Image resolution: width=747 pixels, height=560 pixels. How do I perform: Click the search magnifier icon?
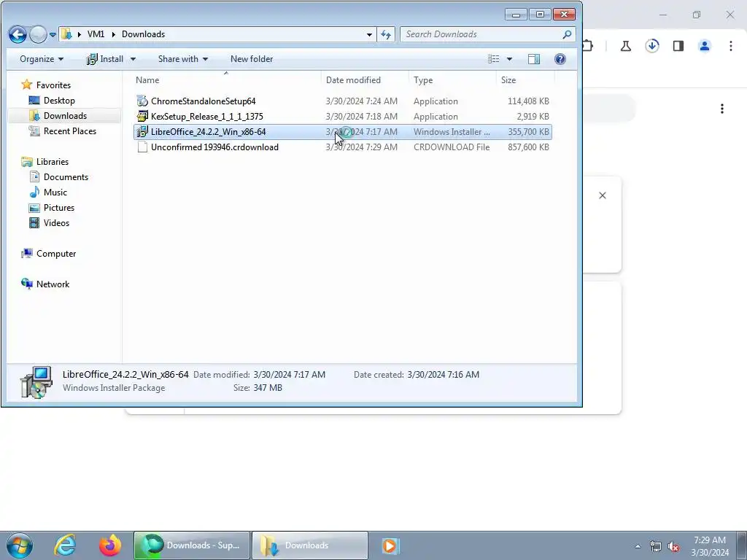(x=566, y=34)
